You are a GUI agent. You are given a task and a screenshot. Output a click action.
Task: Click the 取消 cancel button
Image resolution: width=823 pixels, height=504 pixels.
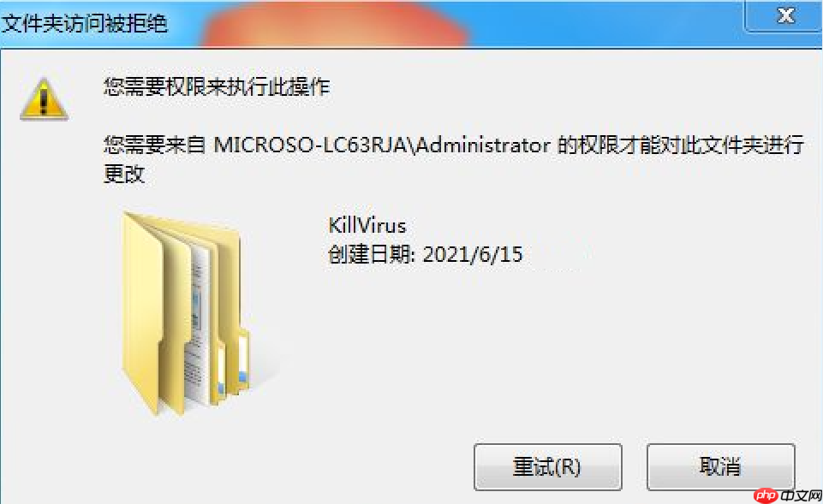tap(720, 466)
